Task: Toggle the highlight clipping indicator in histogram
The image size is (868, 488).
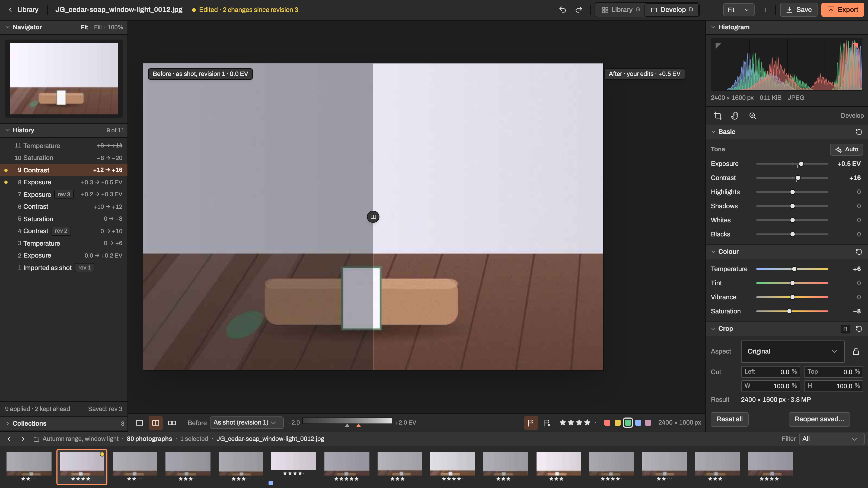Action: (856, 46)
